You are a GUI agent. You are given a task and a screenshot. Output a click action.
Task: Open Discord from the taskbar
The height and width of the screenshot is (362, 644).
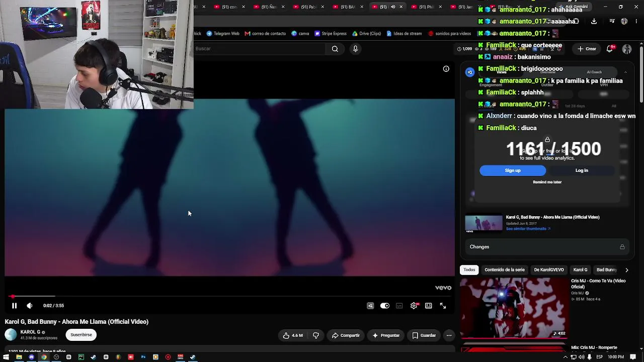tap(31, 357)
